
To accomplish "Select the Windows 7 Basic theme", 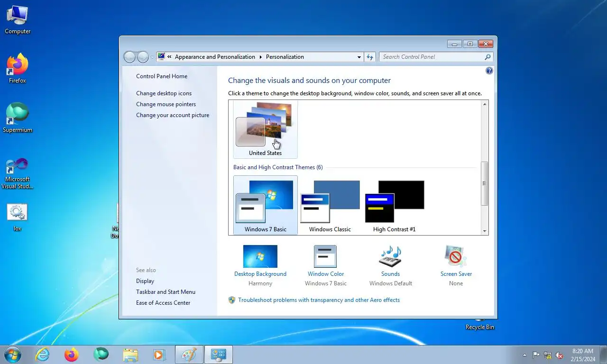I will (x=266, y=205).
